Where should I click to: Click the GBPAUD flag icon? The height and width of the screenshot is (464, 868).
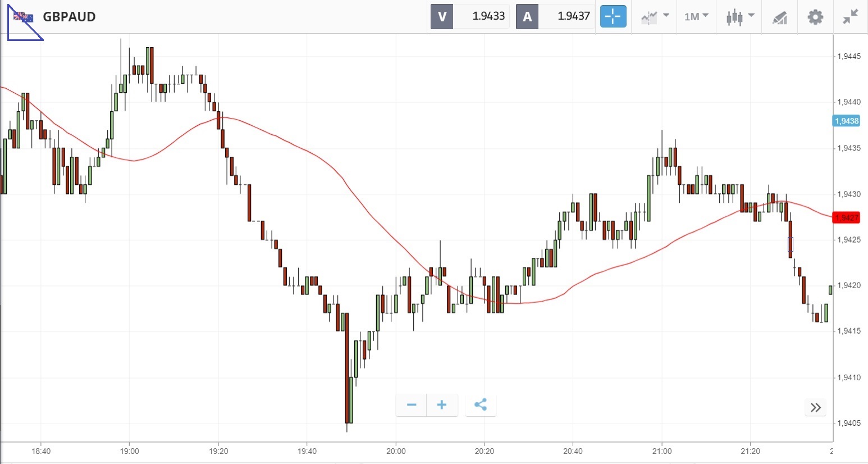click(24, 17)
